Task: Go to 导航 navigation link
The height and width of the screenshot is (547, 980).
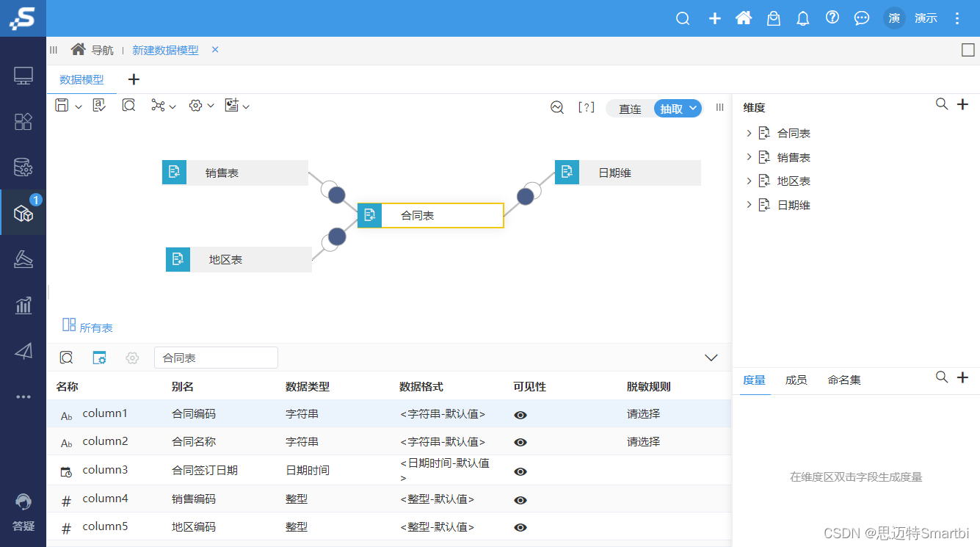Action: (x=92, y=50)
